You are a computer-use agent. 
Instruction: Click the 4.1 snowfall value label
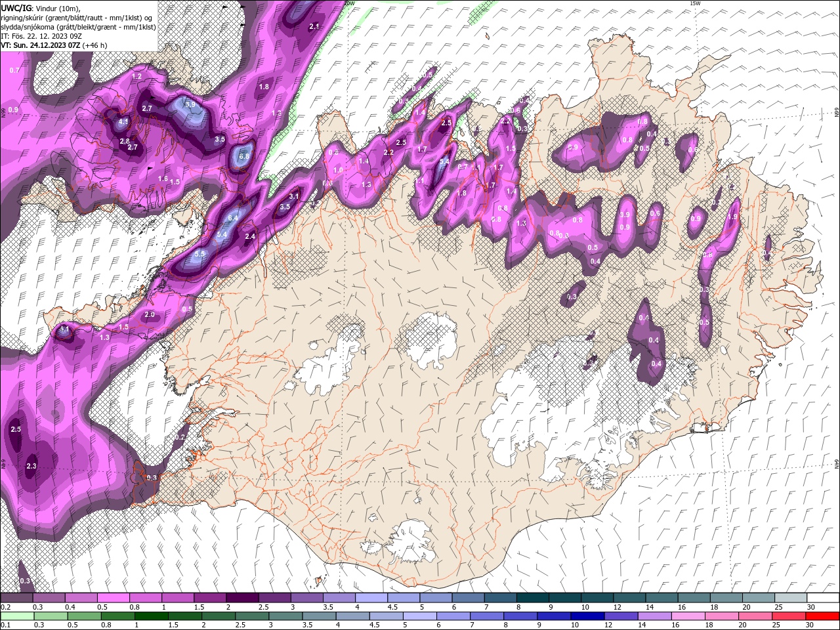tap(123, 121)
